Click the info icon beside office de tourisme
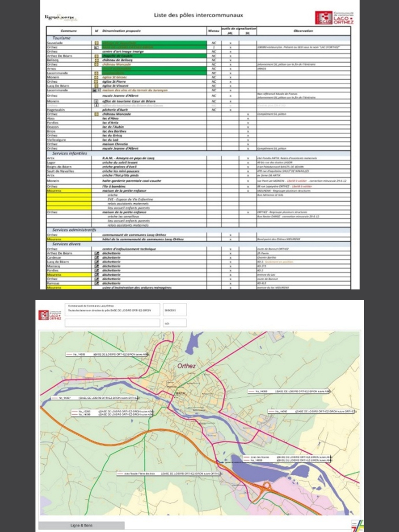Viewport: 399px width, 532px height. pos(96,101)
